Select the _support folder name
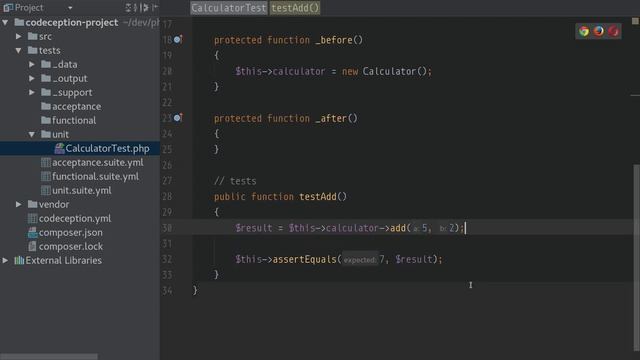Image resolution: width=640 pixels, height=360 pixels. click(x=72, y=93)
